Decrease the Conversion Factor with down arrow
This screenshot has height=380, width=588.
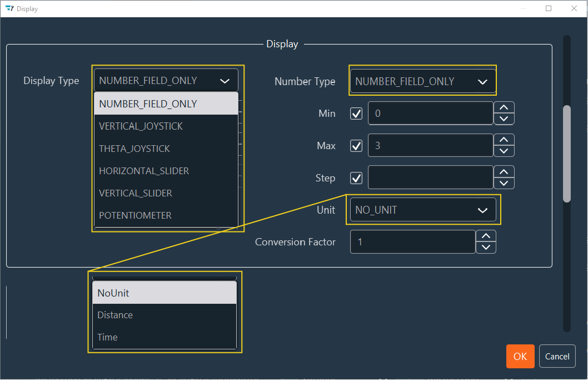click(486, 247)
